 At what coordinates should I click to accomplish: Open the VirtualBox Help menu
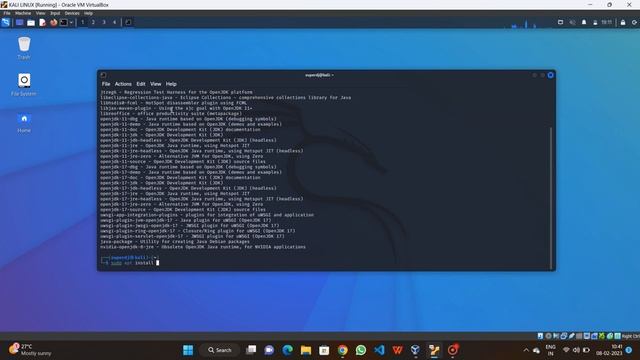click(x=88, y=13)
